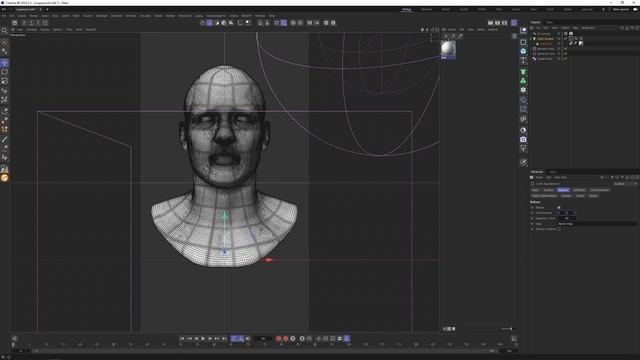Open the Light object icon

click(523, 149)
